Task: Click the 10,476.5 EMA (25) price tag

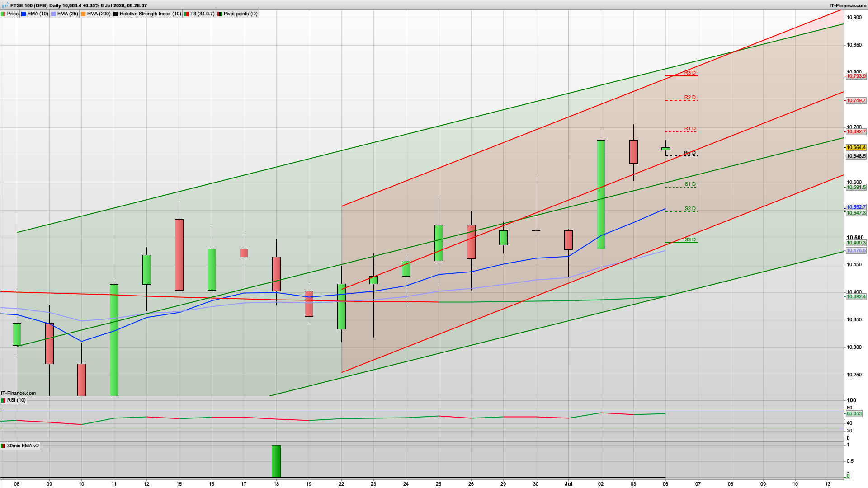Action: [856, 251]
